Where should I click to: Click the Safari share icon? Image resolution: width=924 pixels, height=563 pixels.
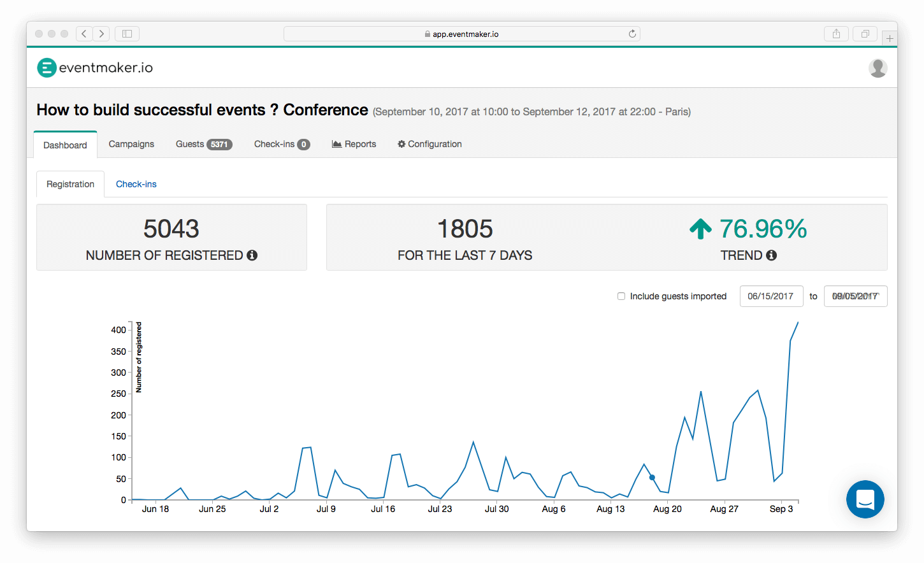tap(836, 34)
